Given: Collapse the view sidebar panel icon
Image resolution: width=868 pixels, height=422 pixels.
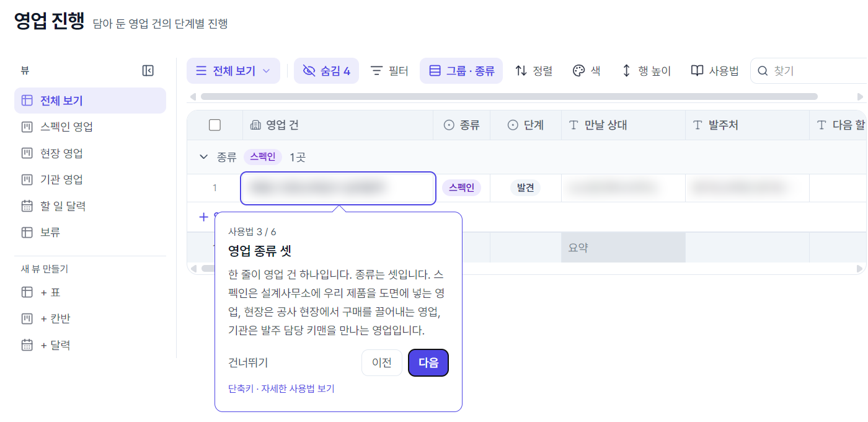Looking at the screenshot, I should click(x=148, y=71).
